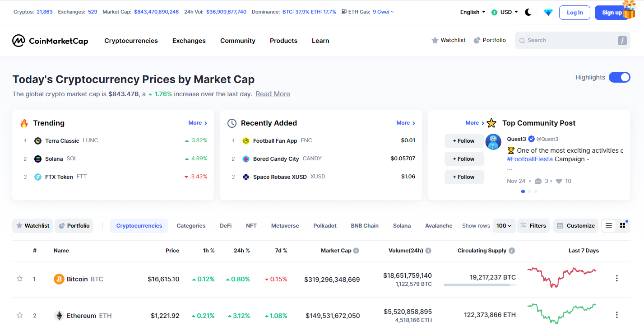Open the Show rows 100 dropdown

505,226
